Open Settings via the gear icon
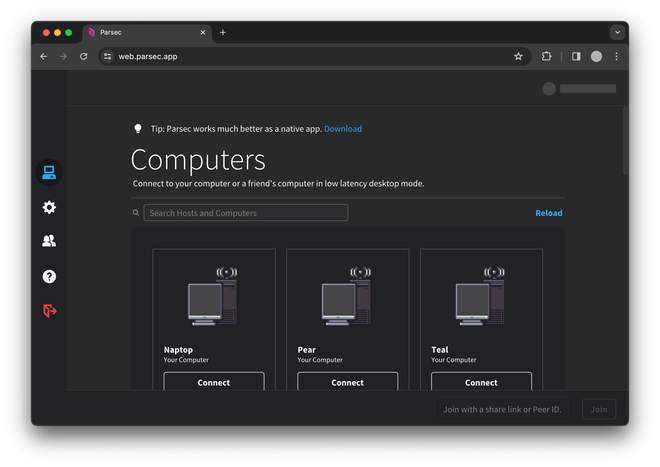This screenshot has width=660, height=467. 49,207
